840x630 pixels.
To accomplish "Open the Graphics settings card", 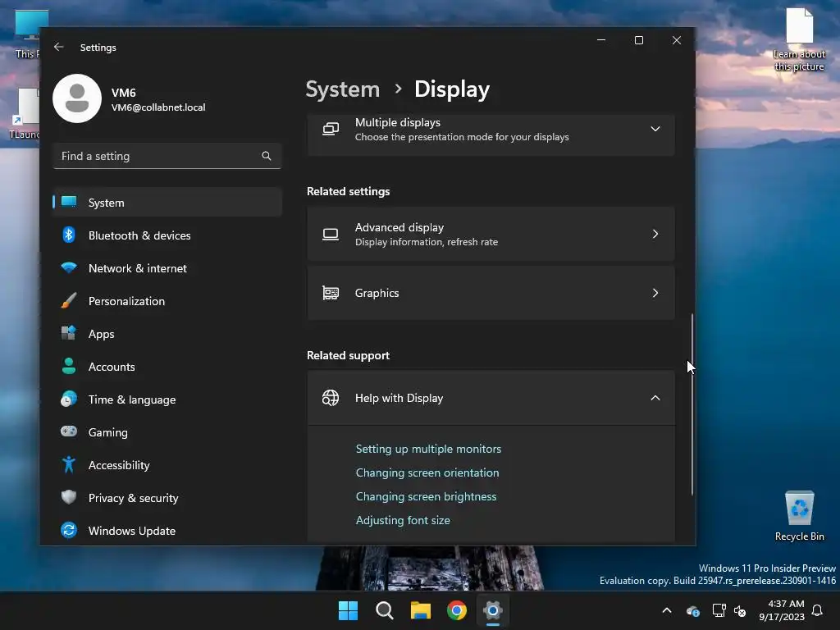I will 491,293.
